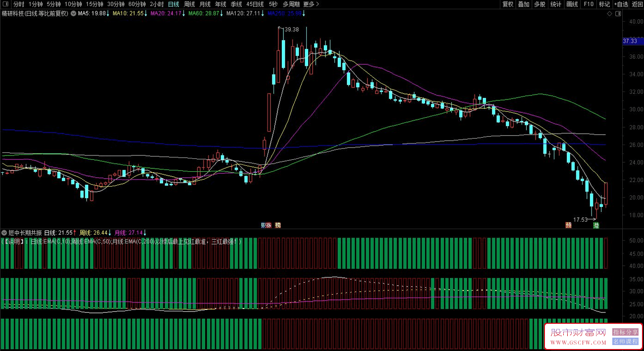The height and width of the screenshot is (351, 644).
Task: Click the 港 event marker
Action: coord(596,225)
